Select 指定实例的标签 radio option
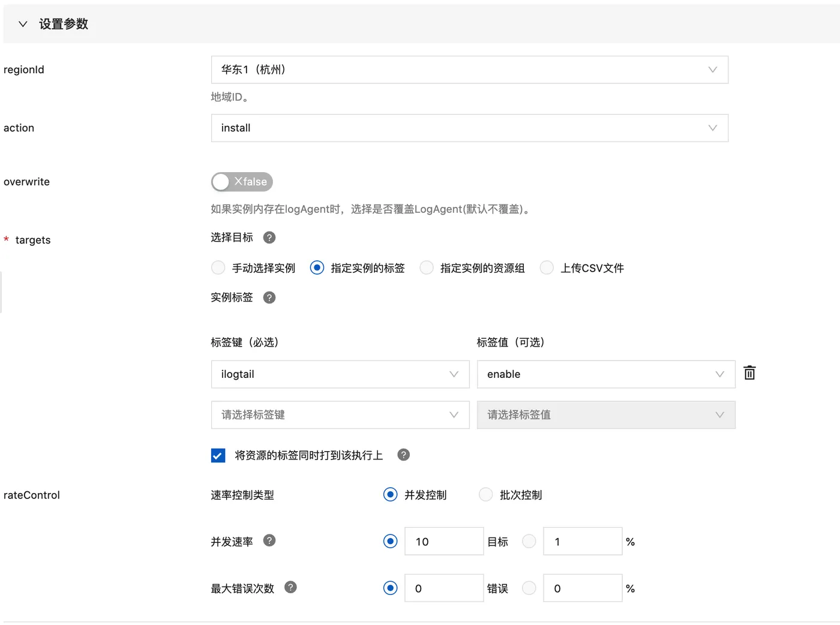Image resolution: width=840 pixels, height=625 pixels. click(x=317, y=268)
